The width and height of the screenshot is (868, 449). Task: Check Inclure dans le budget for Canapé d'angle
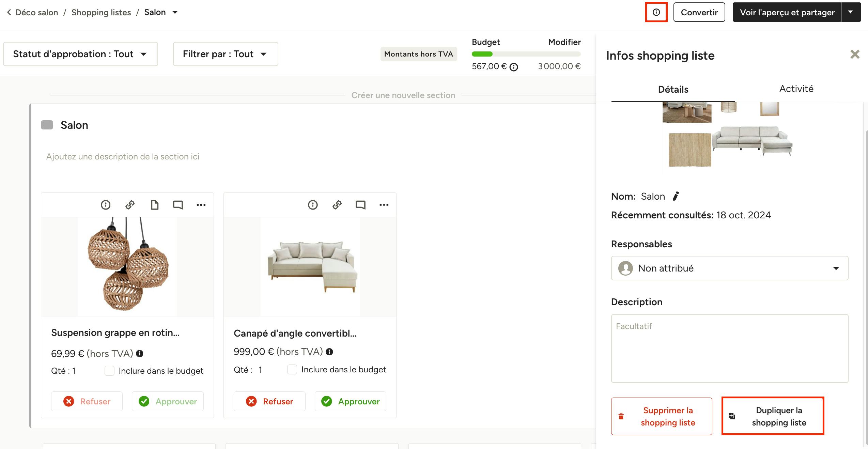292,369
